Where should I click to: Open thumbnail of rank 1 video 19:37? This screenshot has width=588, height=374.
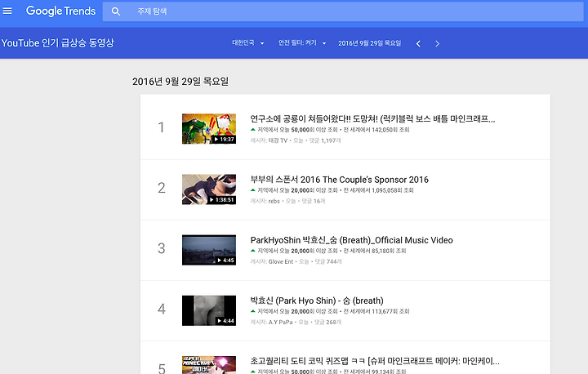[x=209, y=129]
